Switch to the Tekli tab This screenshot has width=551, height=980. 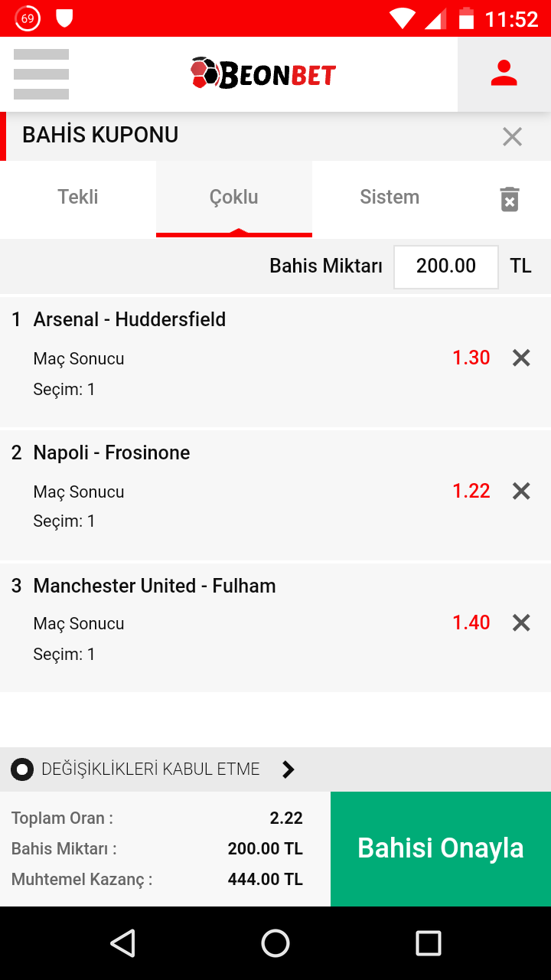[78, 198]
